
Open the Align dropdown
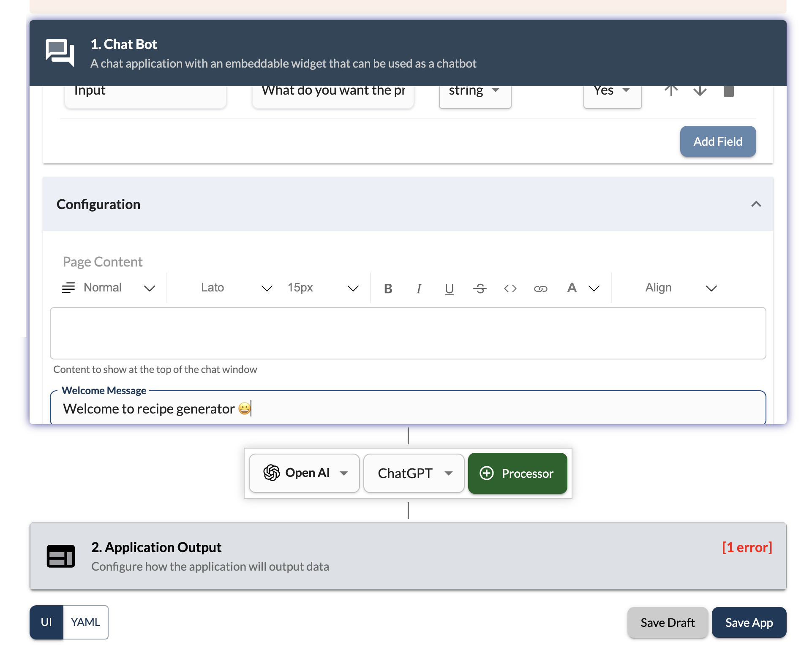(681, 288)
